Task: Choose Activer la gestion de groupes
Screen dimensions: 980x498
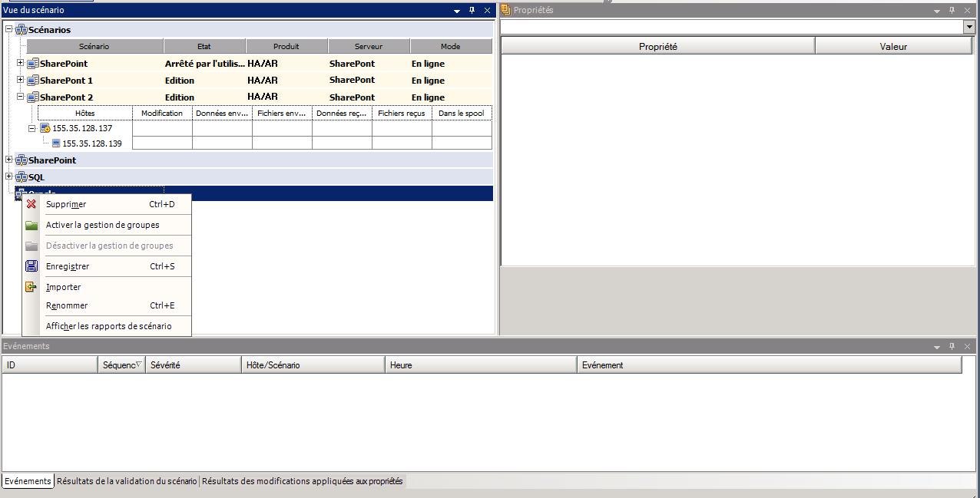Action: (107, 225)
